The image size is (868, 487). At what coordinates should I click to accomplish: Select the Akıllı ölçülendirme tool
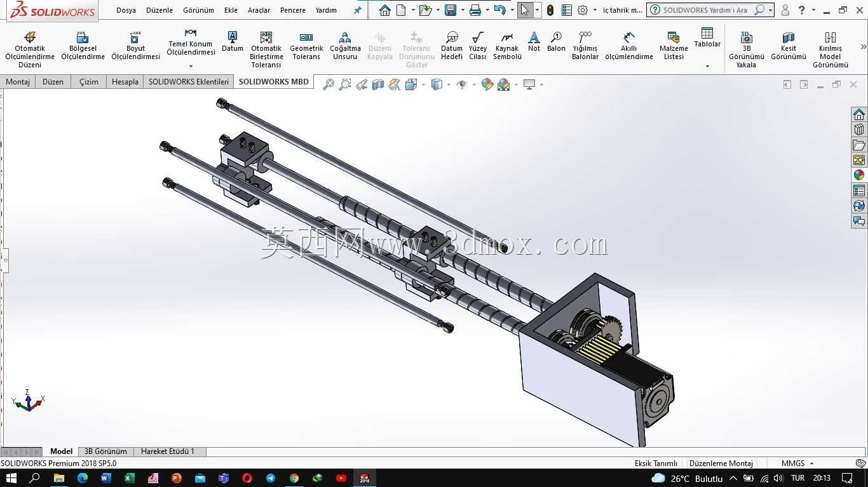pos(629,45)
